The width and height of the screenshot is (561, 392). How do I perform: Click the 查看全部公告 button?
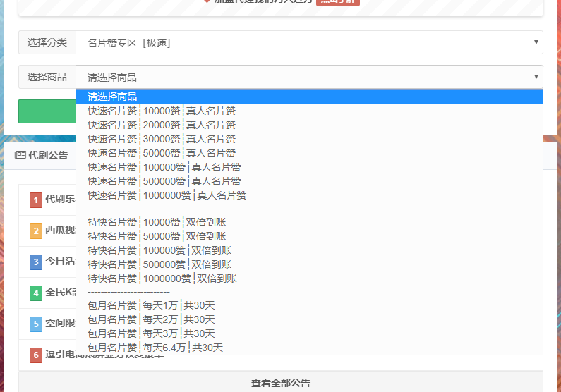281,383
